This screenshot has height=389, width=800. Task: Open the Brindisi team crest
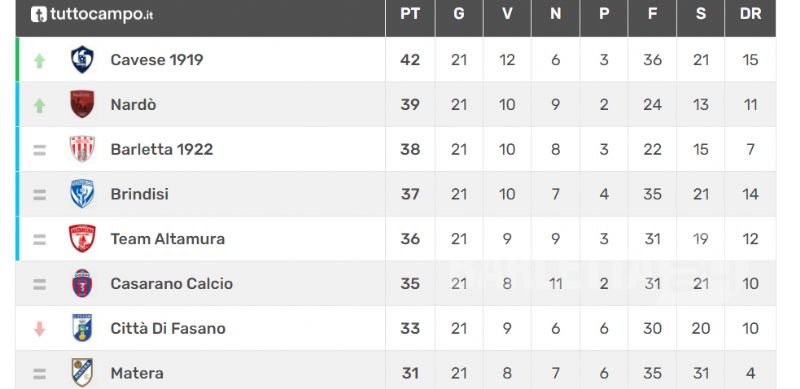pyautogui.click(x=82, y=194)
